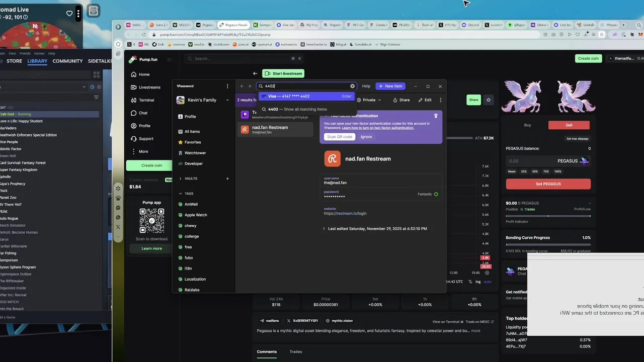Click the PEGASUS amount input field

point(548,161)
